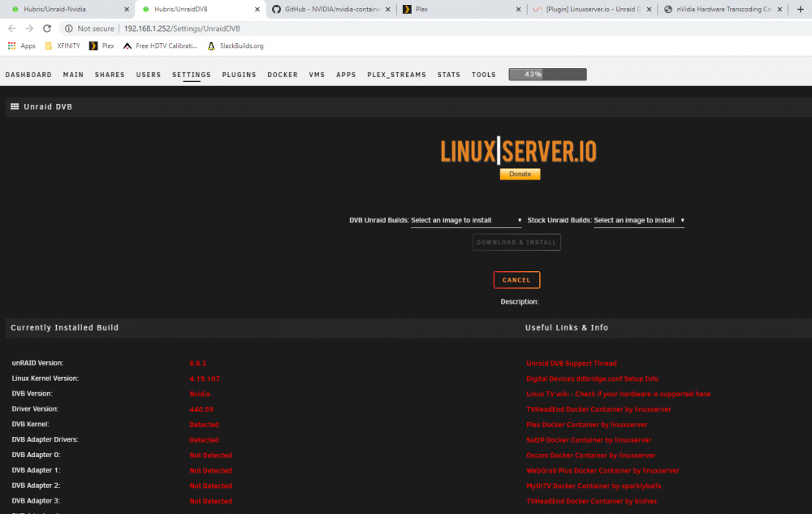Image resolution: width=812 pixels, height=514 pixels.
Task: Click unRAID version value 6.8.3
Action: click(x=197, y=363)
